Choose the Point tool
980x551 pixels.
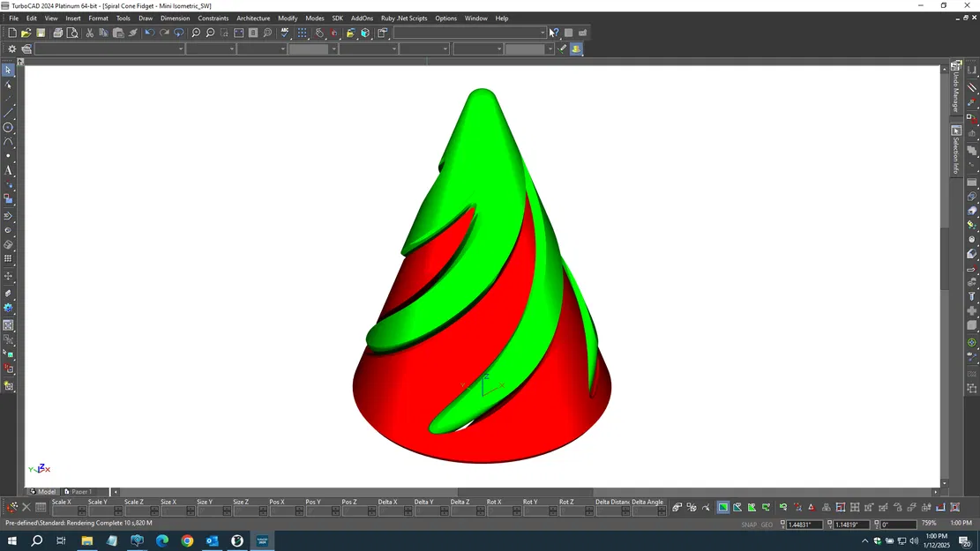(x=8, y=156)
